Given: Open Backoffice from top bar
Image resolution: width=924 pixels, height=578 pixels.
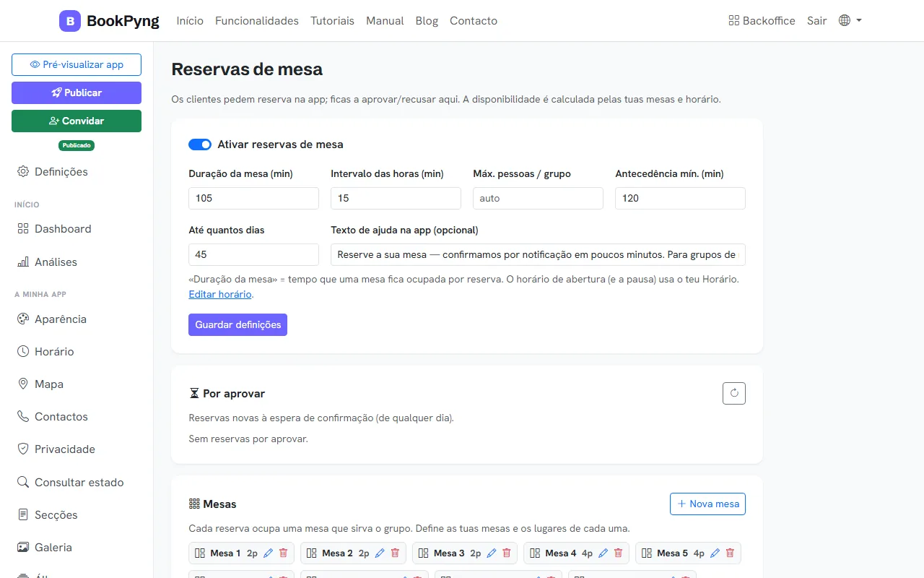Looking at the screenshot, I should click(762, 21).
